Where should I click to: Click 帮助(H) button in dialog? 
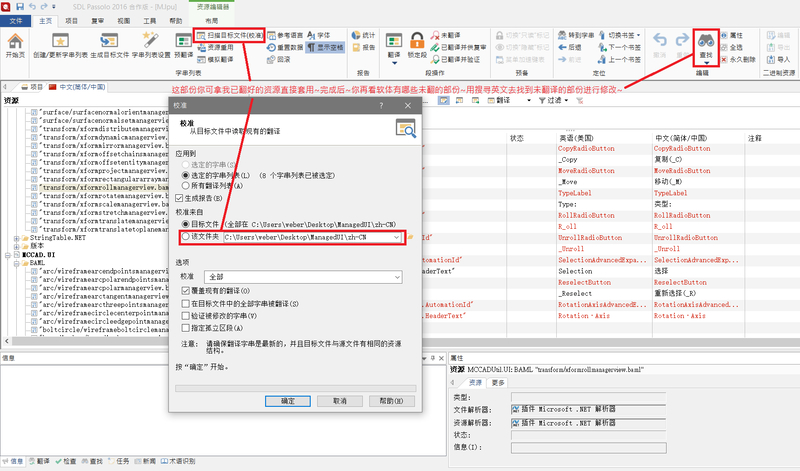[391, 401]
